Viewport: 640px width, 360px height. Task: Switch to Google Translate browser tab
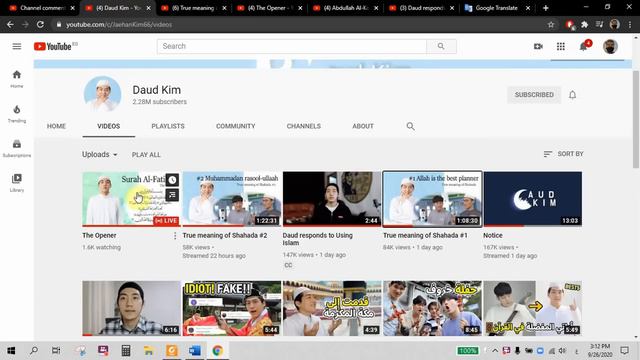(x=497, y=8)
